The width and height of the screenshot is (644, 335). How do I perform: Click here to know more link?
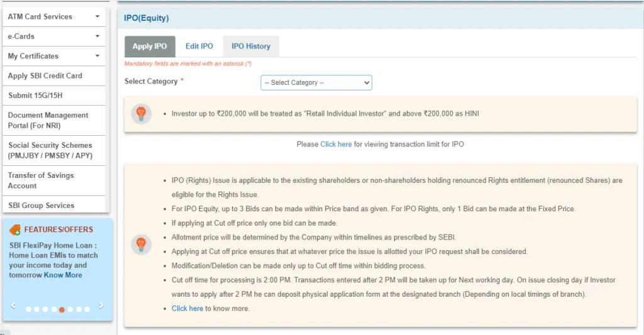pos(187,309)
